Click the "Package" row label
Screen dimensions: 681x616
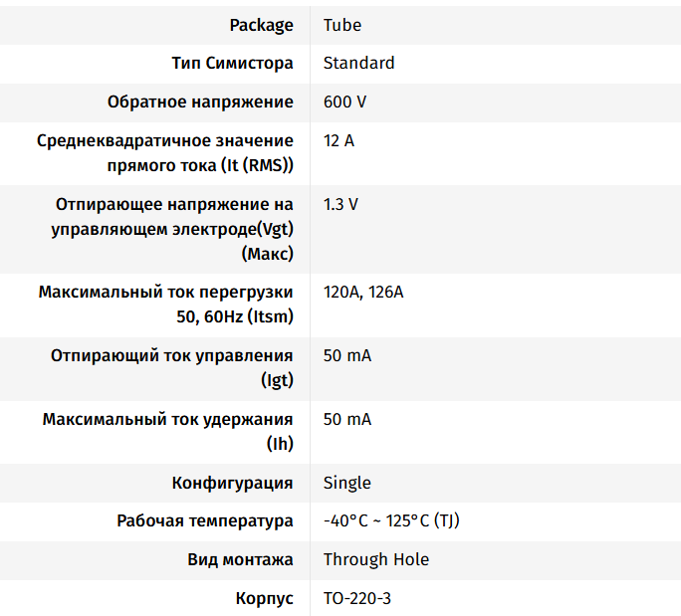point(261,25)
